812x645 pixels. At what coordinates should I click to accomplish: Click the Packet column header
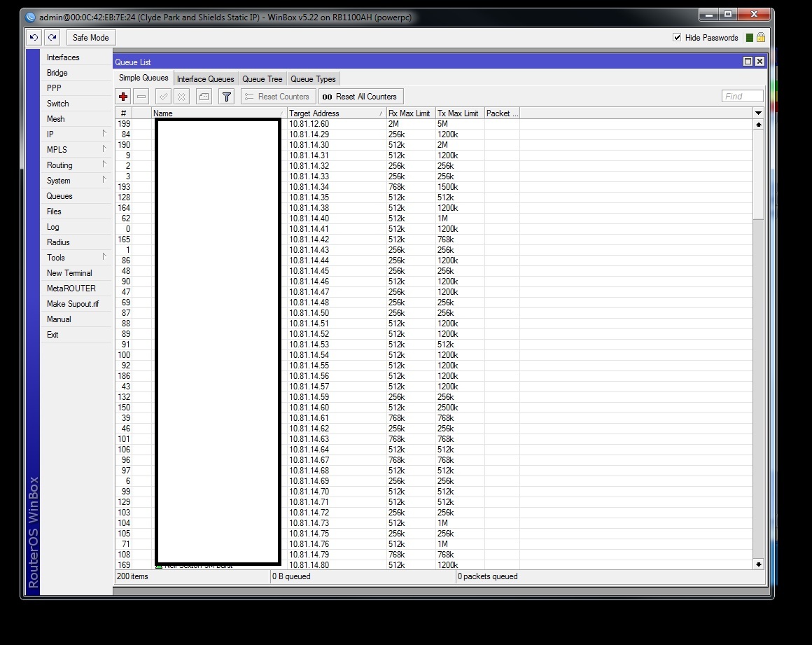tap(502, 113)
